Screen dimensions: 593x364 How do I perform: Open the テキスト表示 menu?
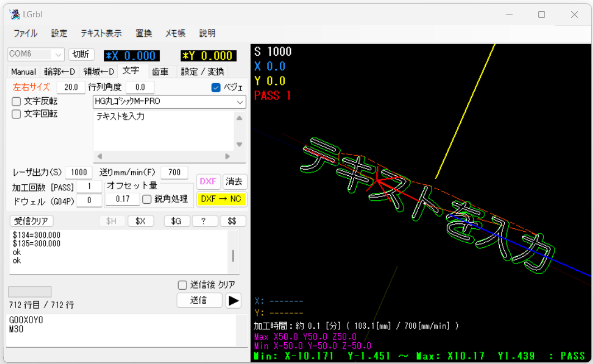pyautogui.click(x=101, y=33)
